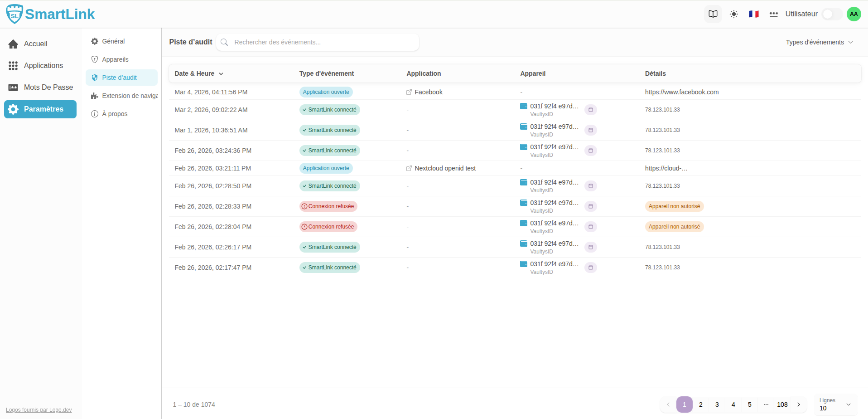868x419 pixels.
Task: Click the AA user avatar
Action: pos(854,14)
